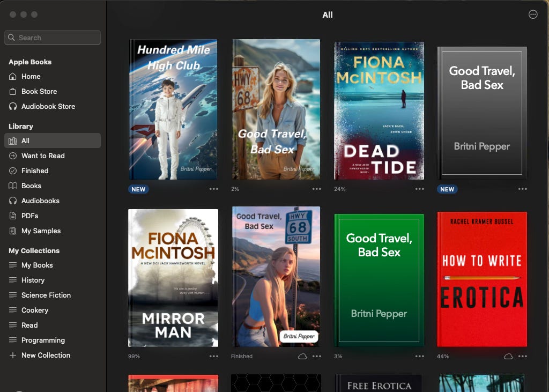Select the All library books icon
Image resolution: width=549 pixels, height=392 pixels.
click(x=13, y=141)
